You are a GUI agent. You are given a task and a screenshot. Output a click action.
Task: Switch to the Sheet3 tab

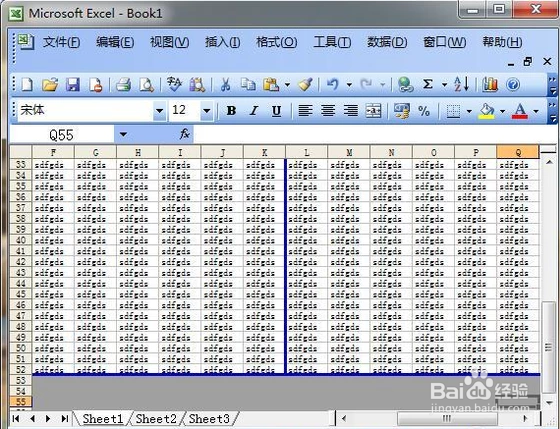point(209,418)
